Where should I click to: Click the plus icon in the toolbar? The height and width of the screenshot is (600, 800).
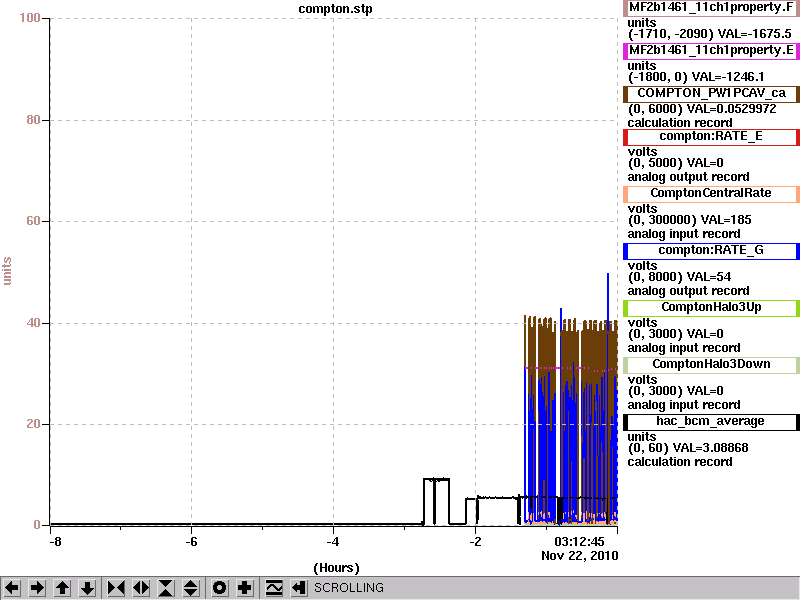click(245, 588)
